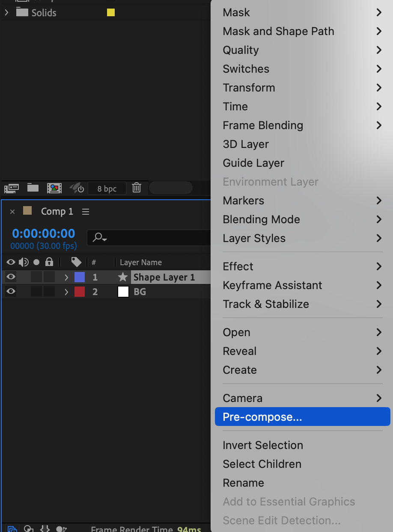Toggle the lock switch for Shape Layer 1
This screenshot has height=532, width=393.
tap(49, 277)
